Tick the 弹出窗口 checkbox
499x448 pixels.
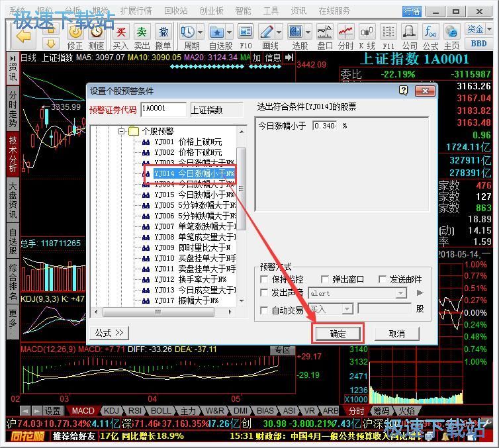325,280
